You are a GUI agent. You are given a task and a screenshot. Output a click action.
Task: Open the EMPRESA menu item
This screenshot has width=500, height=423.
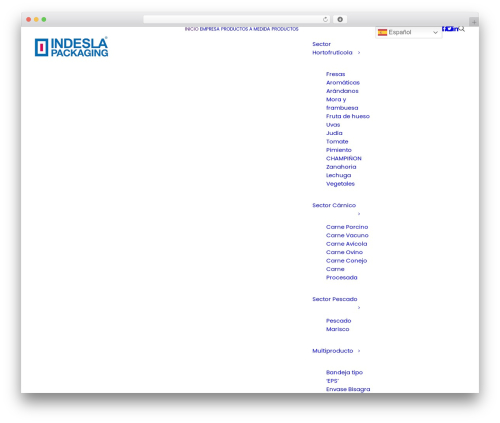[210, 29]
